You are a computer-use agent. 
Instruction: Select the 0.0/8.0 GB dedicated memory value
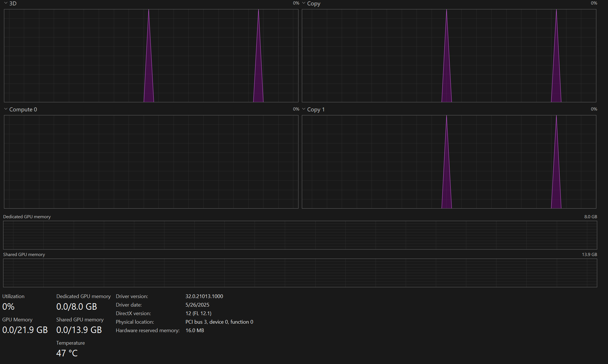(77, 307)
